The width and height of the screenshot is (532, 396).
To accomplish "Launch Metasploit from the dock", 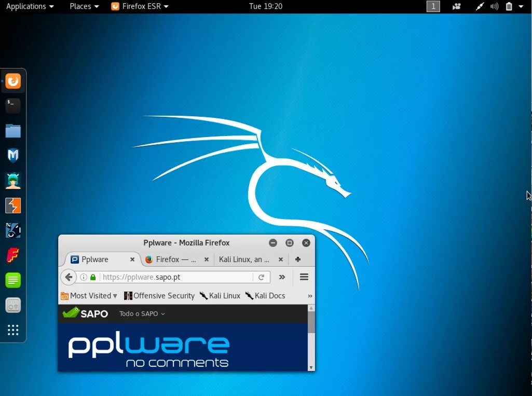I will coord(13,155).
